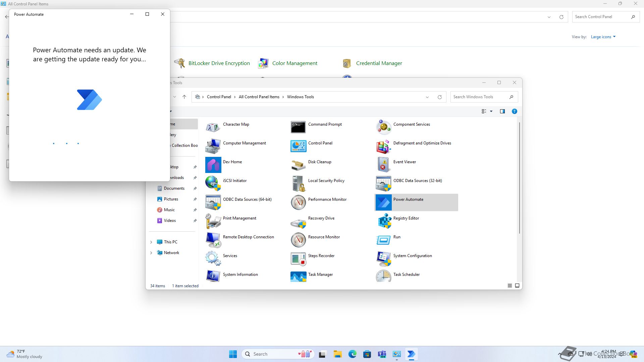Select Power Automate in Windows Tools
The height and width of the screenshot is (362, 644).
[x=416, y=202]
